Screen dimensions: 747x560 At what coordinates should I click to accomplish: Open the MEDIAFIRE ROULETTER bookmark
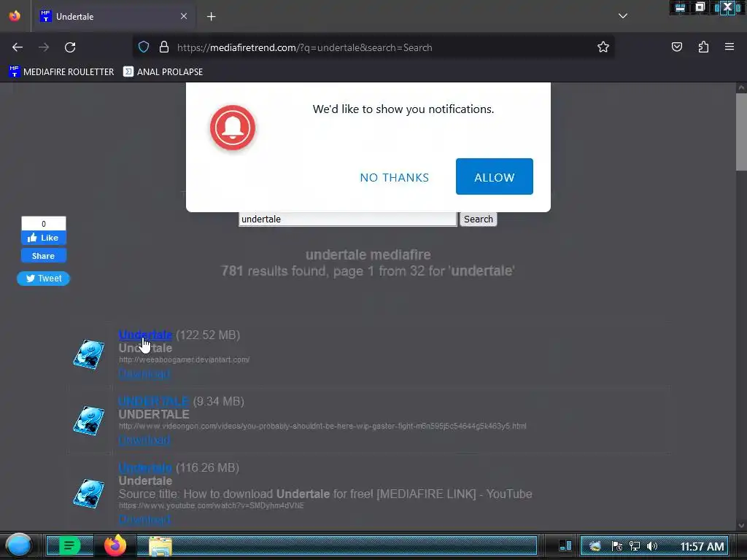click(x=61, y=72)
